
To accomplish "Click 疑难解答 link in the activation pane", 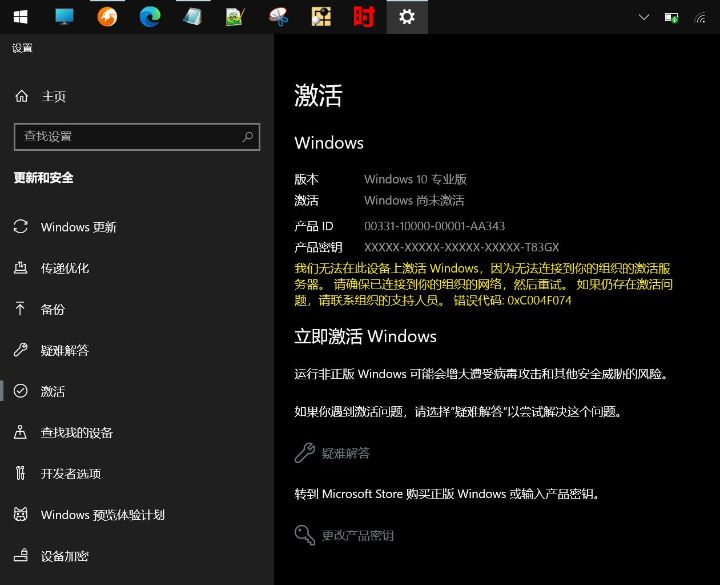I will (x=345, y=453).
